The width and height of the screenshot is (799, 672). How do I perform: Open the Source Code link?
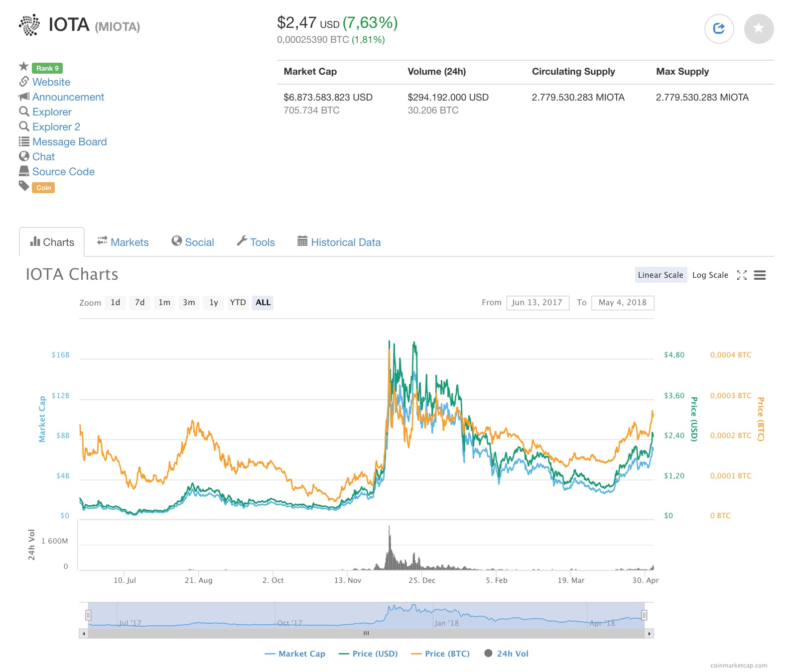click(x=63, y=172)
